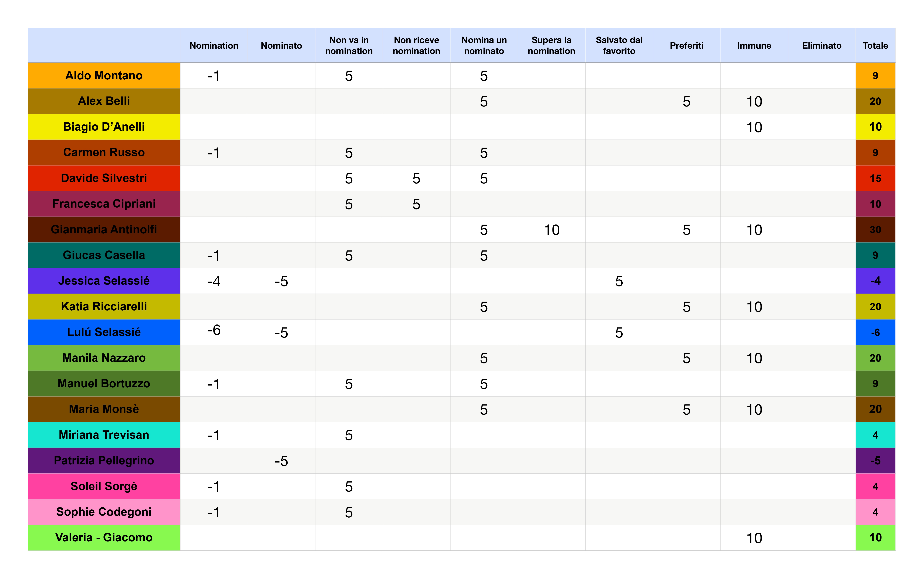Select Jessica Selassié's -4 total cell

875,281
